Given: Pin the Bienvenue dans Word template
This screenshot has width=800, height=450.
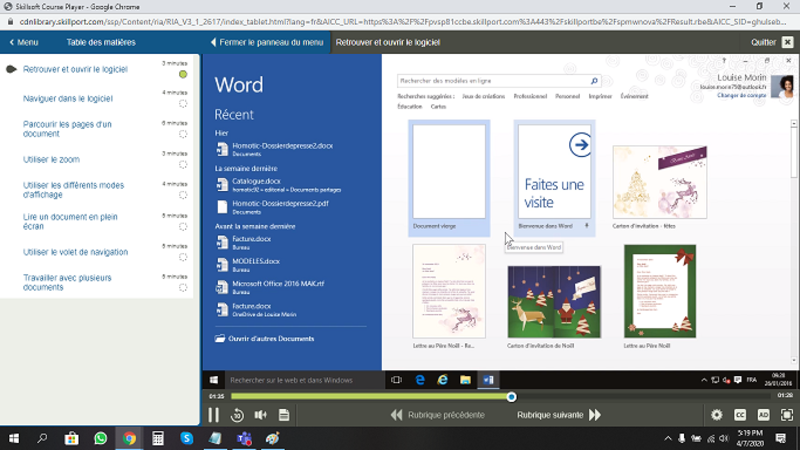Looking at the screenshot, I should (x=587, y=226).
